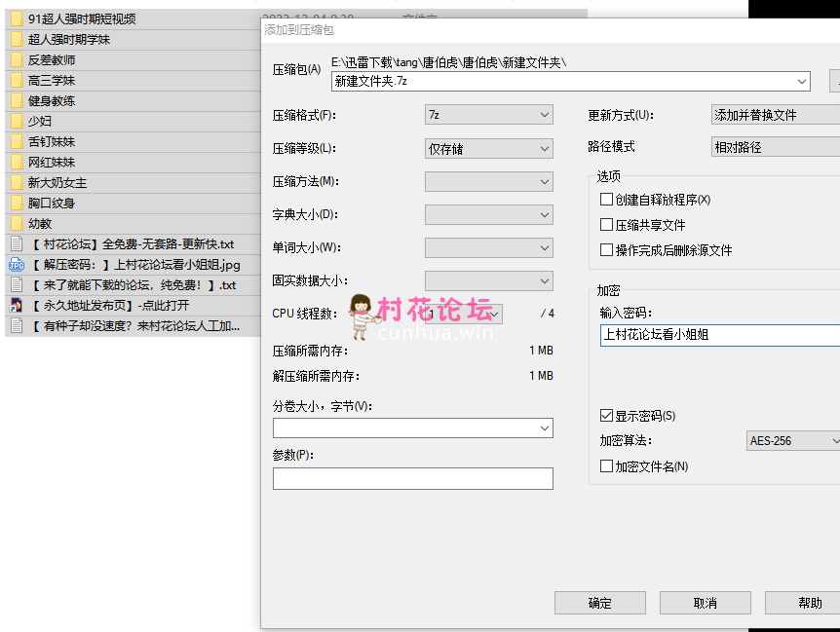Click the 确定 button
Viewport: 840px width, 632px height.
pos(600,603)
